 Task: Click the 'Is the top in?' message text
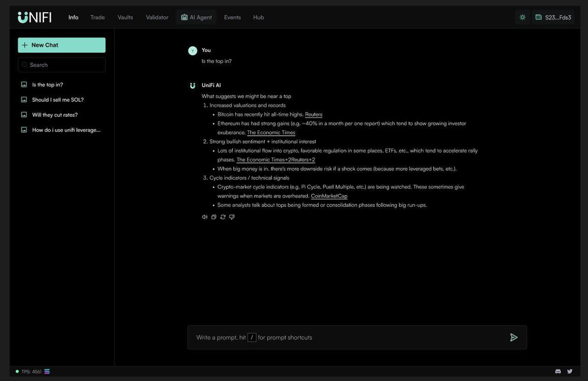pyautogui.click(x=217, y=61)
